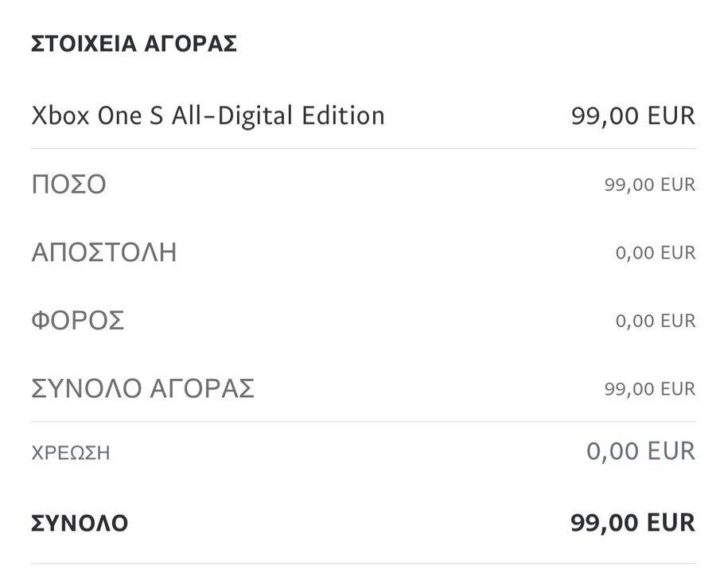This screenshot has height=573, width=728.
Task: Select 'One S' in the product name
Action: [x=131, y=116]
